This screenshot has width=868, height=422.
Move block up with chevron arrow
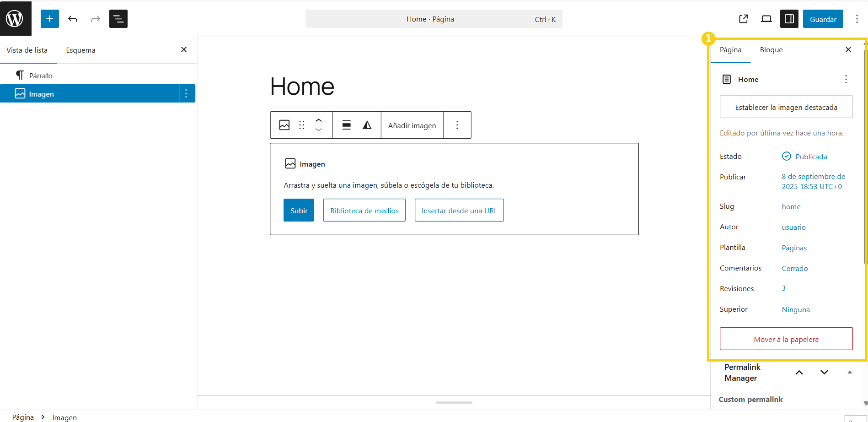tap(319, 120)
